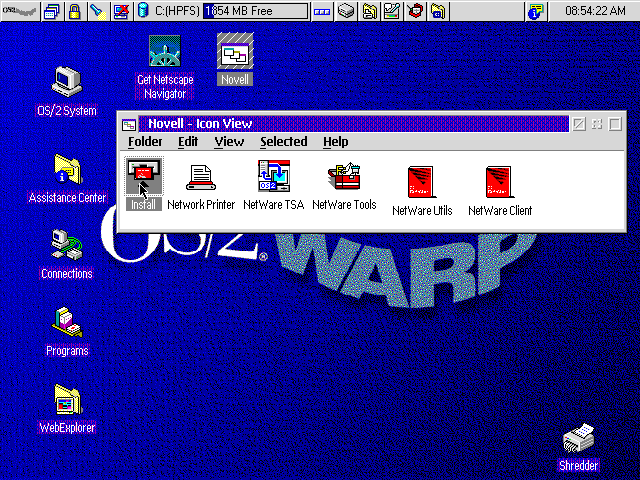Click the disk cylinder icon beside C:(HPFS)

tap(143, 11)
